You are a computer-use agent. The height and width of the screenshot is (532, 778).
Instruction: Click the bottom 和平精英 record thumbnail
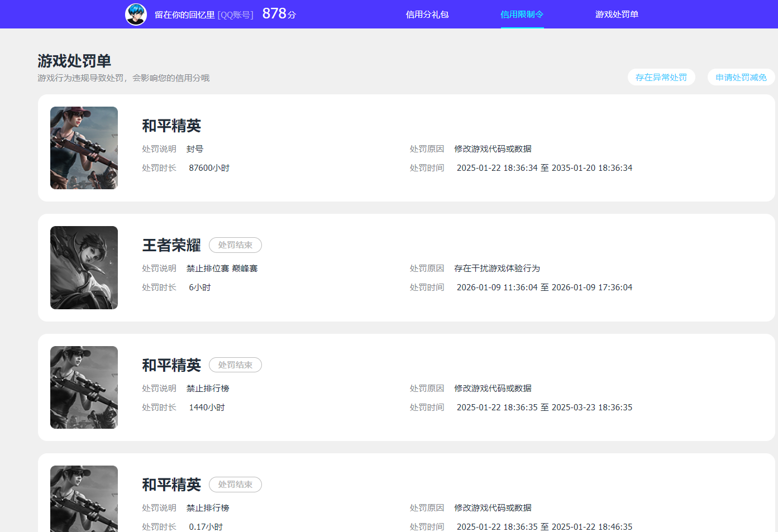pyautogui.click(x=84, y=499)
